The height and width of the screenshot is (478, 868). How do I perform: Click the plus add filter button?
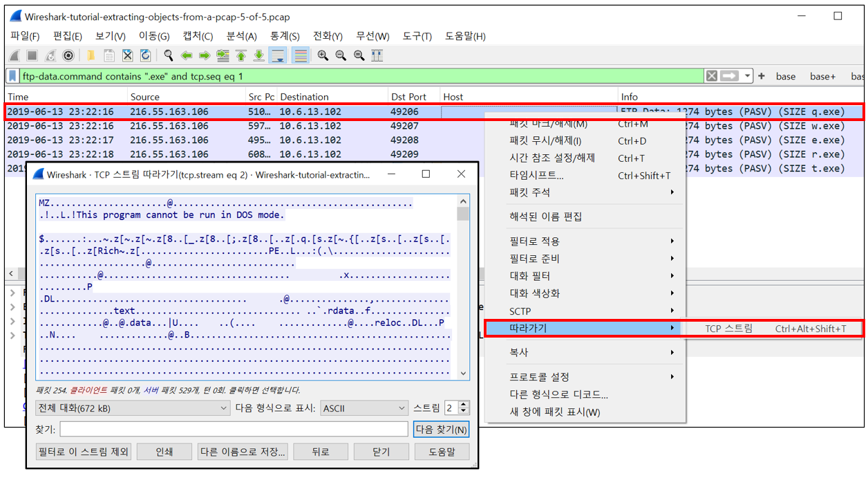[762, 76]
